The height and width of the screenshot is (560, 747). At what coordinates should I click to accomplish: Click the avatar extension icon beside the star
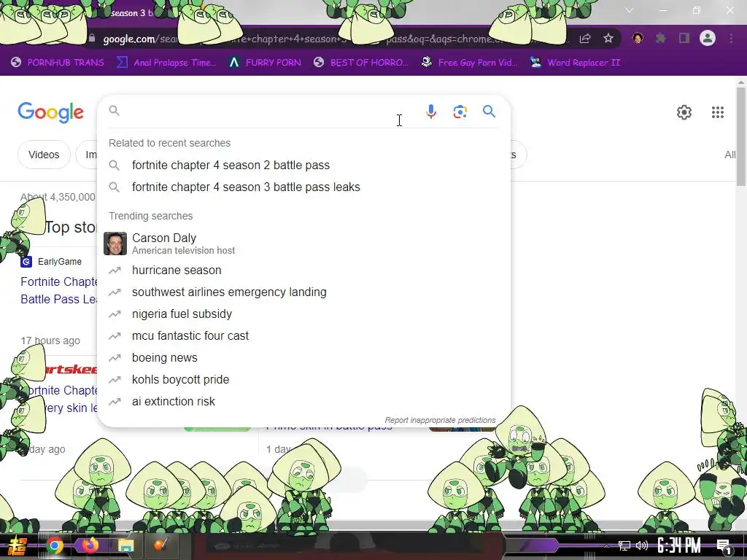pos(638,38)
